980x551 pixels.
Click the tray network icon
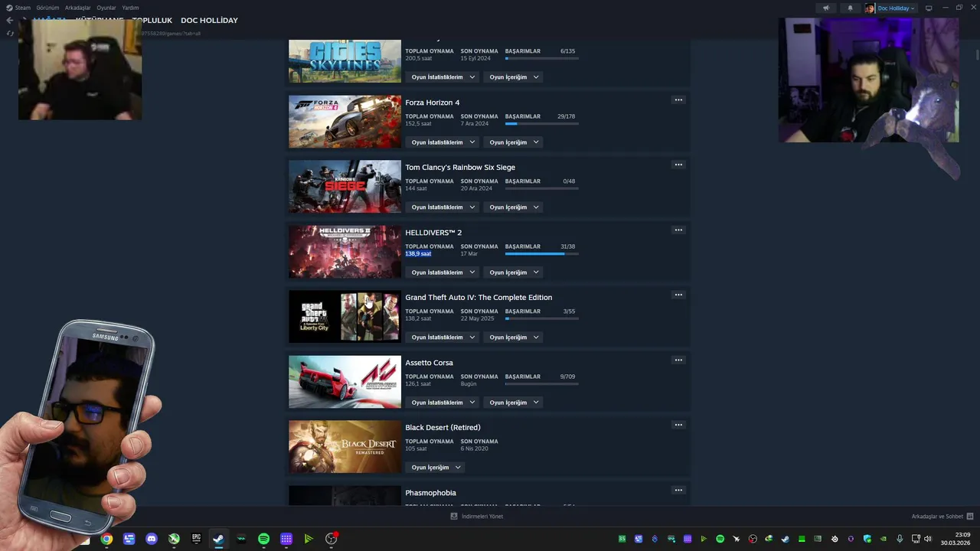pos(916,539)
